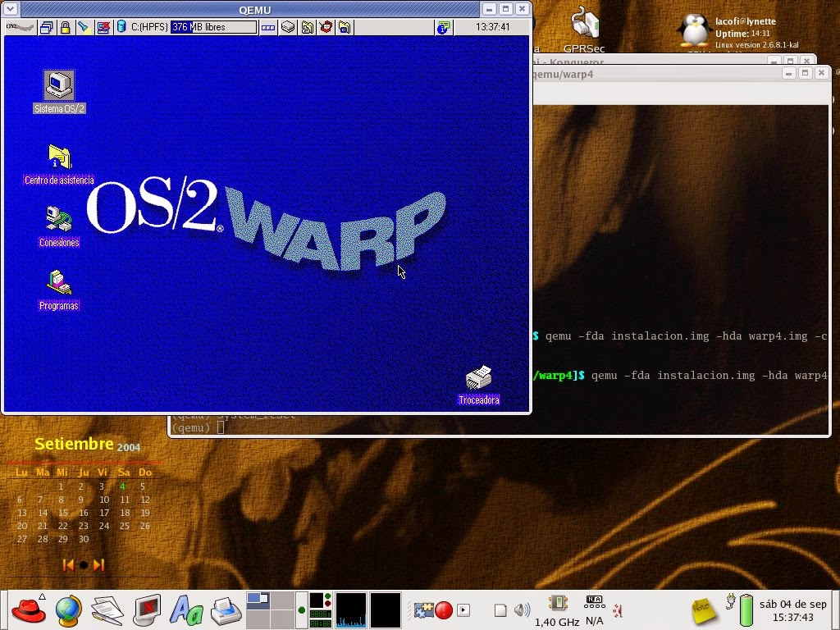Image resolution: width=840 pixels, height=630 pixels.
Task: Click the blue information bubble icon
Action: [x=443, y=27]
